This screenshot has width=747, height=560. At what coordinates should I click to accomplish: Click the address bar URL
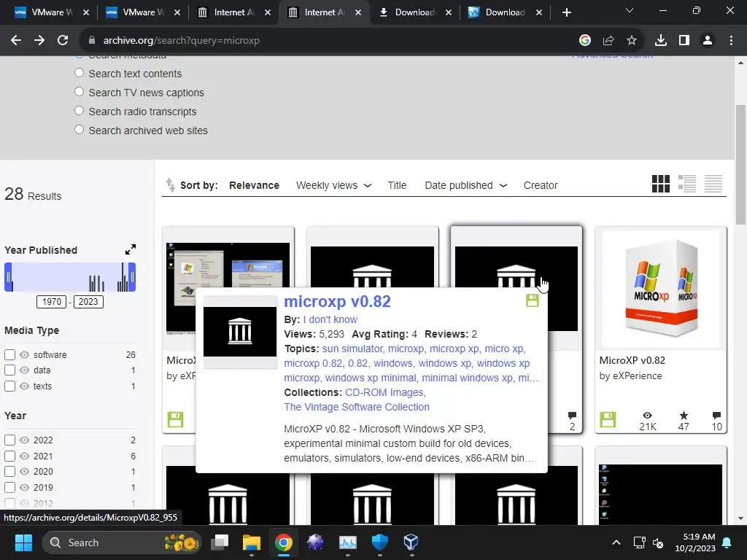(x=181, y=41)
